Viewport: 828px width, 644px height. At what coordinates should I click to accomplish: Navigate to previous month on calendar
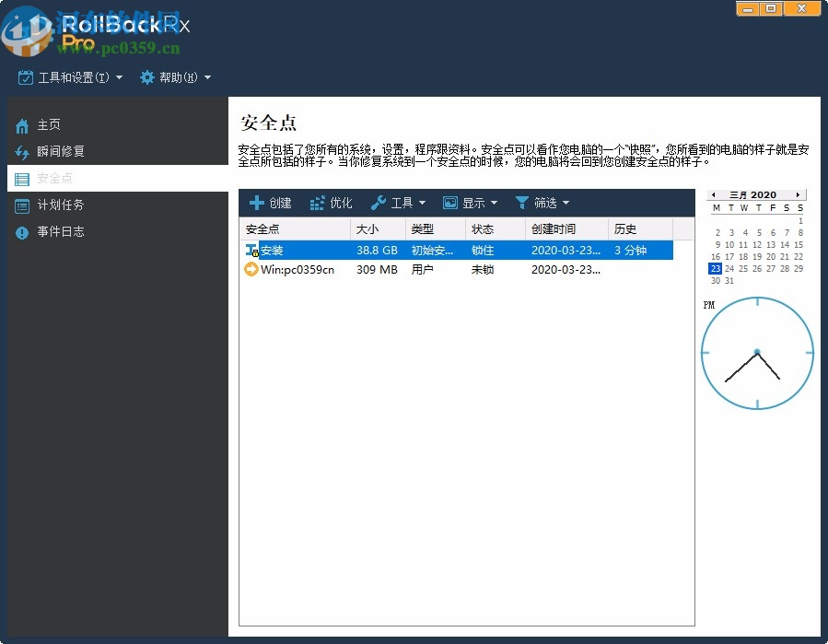coord(712,193)
